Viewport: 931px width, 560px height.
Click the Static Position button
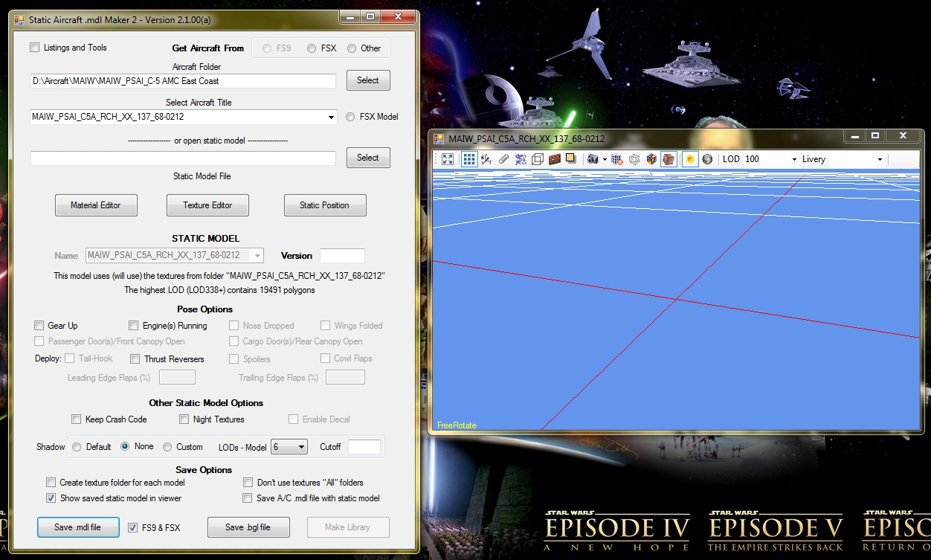[324, 205]
